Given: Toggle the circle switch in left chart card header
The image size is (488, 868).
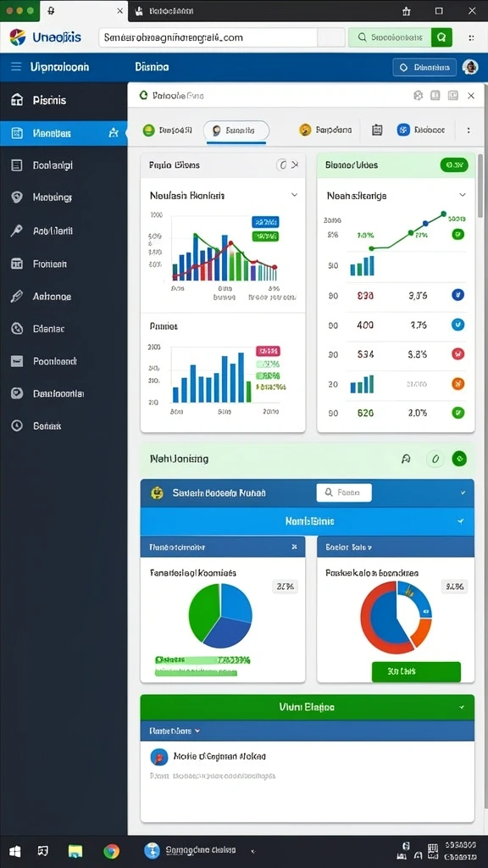Looking at the screenshot, I should [x=281, y=164].
